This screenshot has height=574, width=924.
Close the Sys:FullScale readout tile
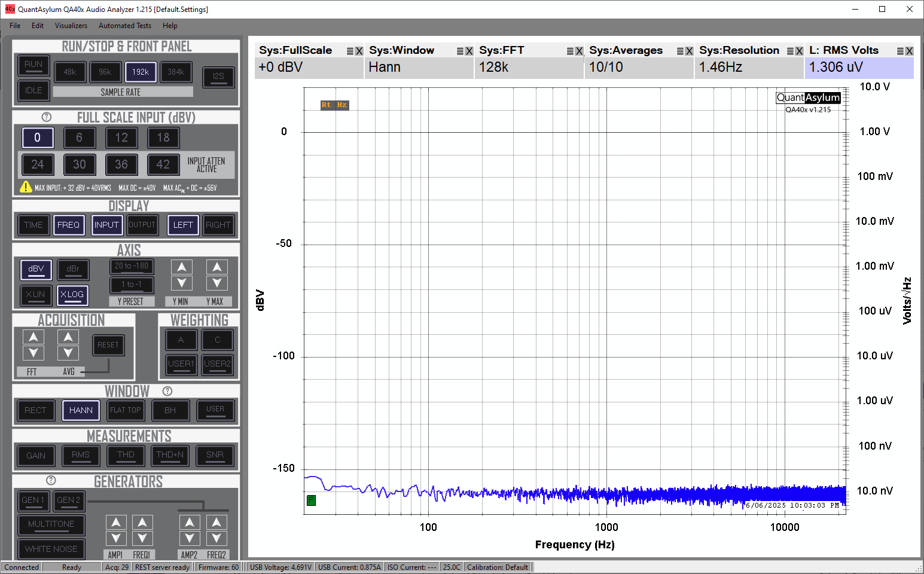point(359,51)
